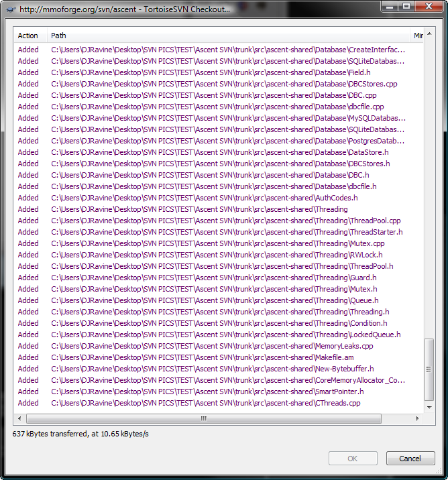Click the Added cell of Field.h row
The height and width of the screenshot is (480, 448).
tap(28, 72)
